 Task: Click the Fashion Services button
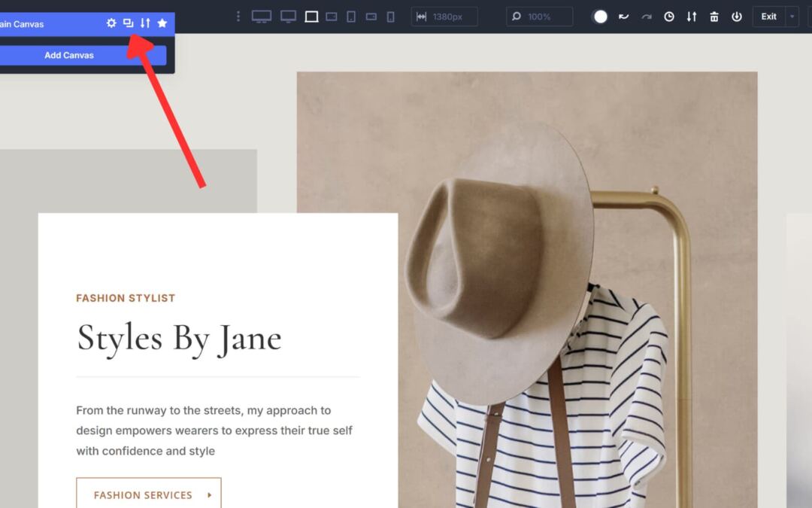pos(148,495)
